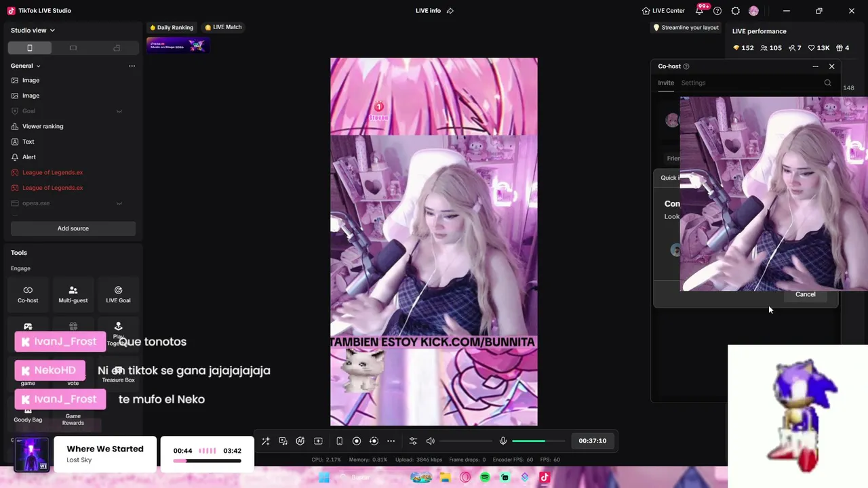Select the second League of Legends source

(73, 188)
